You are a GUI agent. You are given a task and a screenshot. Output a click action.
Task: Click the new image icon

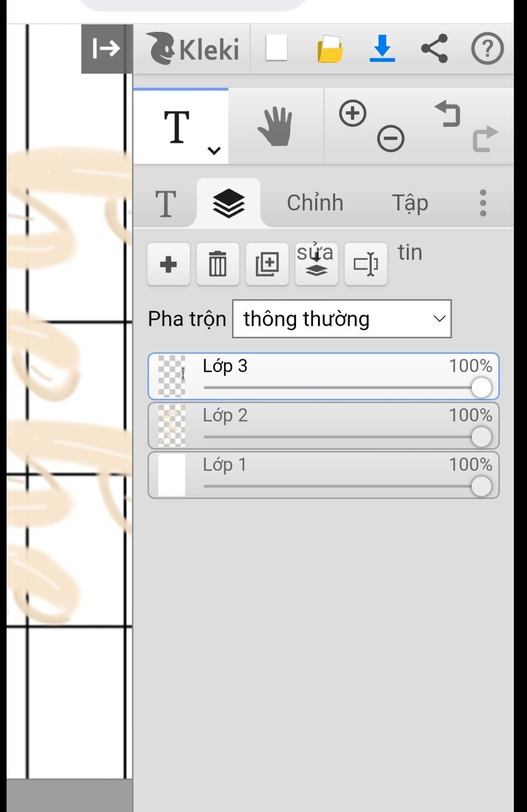click(276, 48)
